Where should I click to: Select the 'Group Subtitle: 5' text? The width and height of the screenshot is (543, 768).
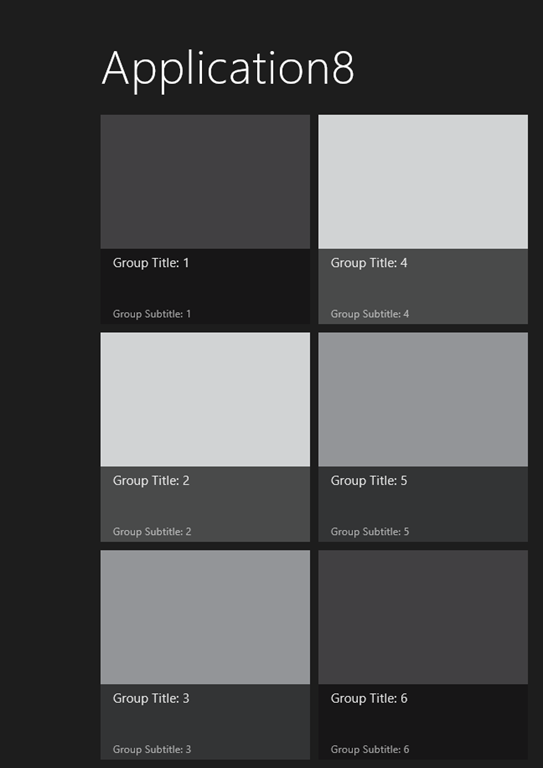pyautogui.click(x=370, y=531)
